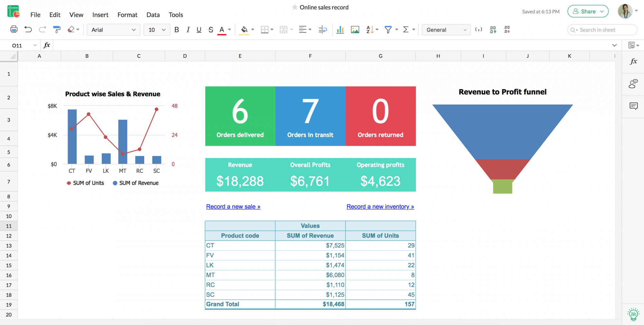Image resolution: width=644 pixels, height=325 pixels.
Task: Toggle italic formatting
Action: [x=188, y=30]
